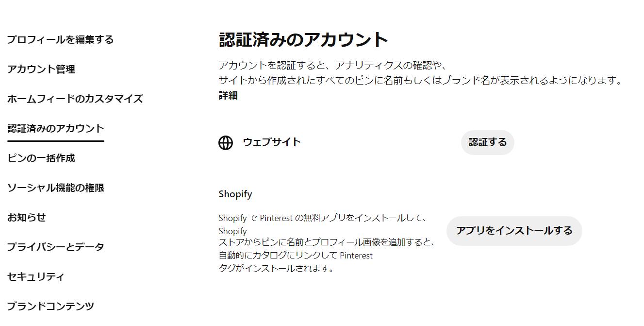Open プロフィールを編集する settings page
Screen dimensions: 644x326
coord(60,39)
